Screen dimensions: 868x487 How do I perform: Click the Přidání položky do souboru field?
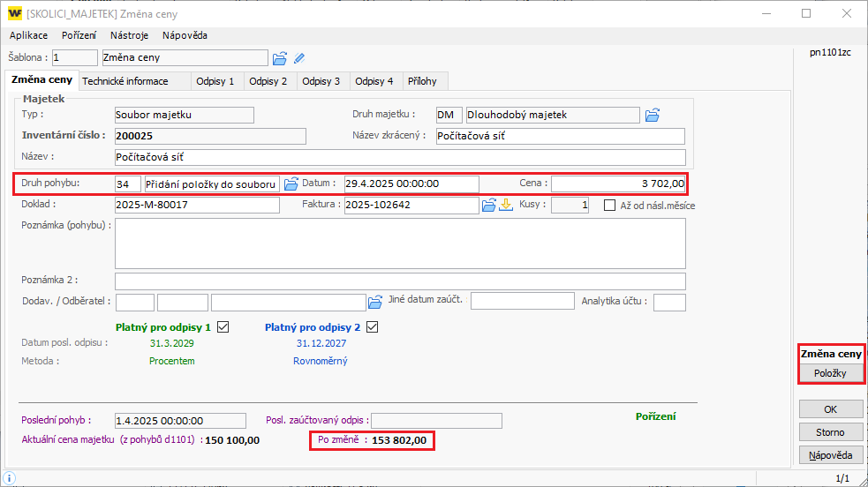(x=212, y=184)
